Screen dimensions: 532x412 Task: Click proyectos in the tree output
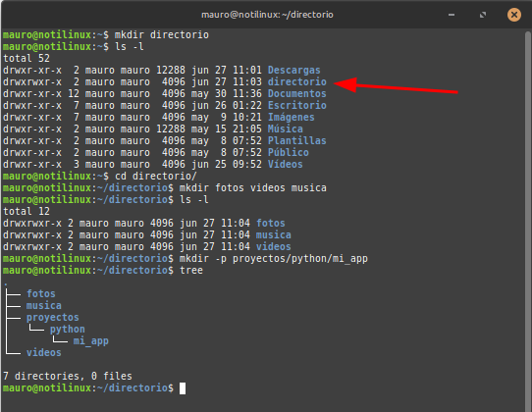click(x=53, y=318)
